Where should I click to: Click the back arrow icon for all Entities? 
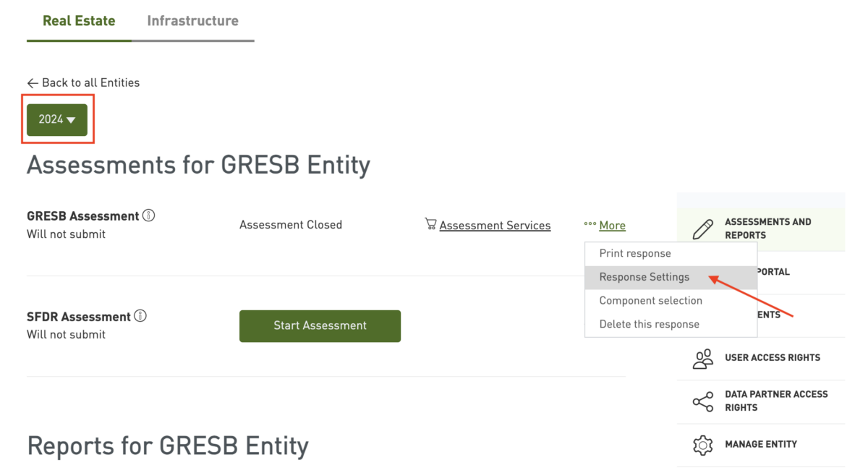33,83
